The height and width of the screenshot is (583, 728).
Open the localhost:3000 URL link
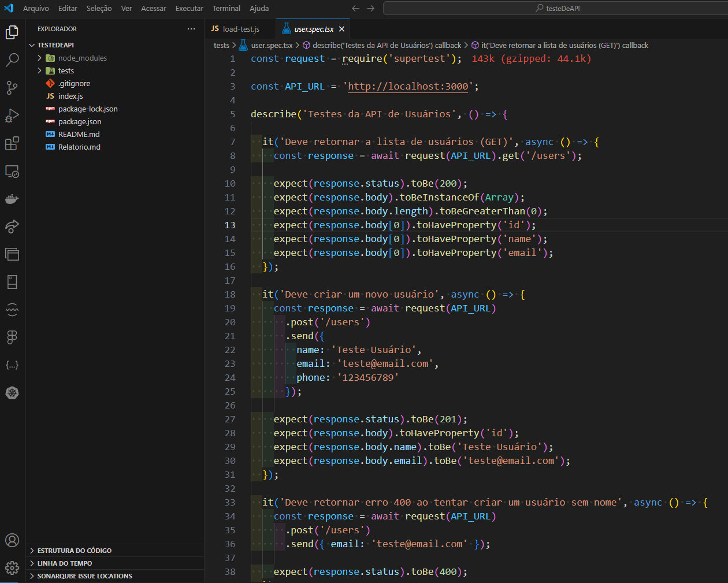pos(408,87)
